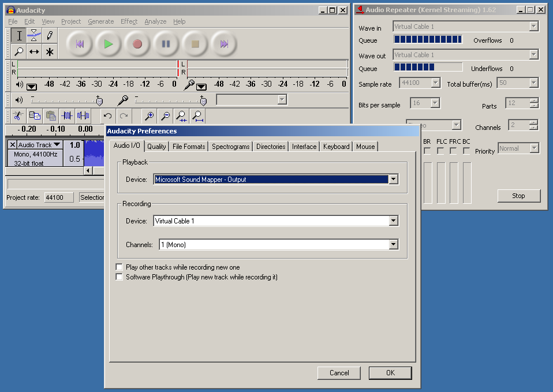
Task: Toggle the FLC channel checkbox in Audio Repeater
Action: (x=440, y=151)
